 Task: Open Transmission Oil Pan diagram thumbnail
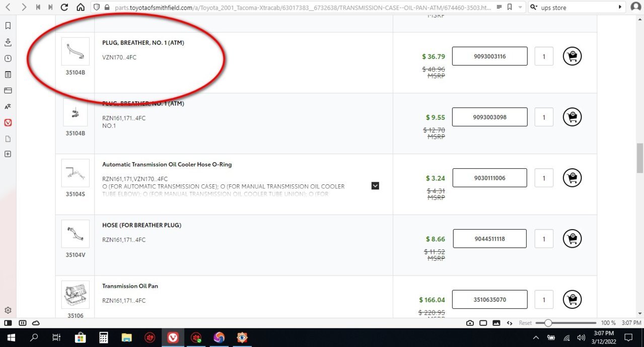75,295
